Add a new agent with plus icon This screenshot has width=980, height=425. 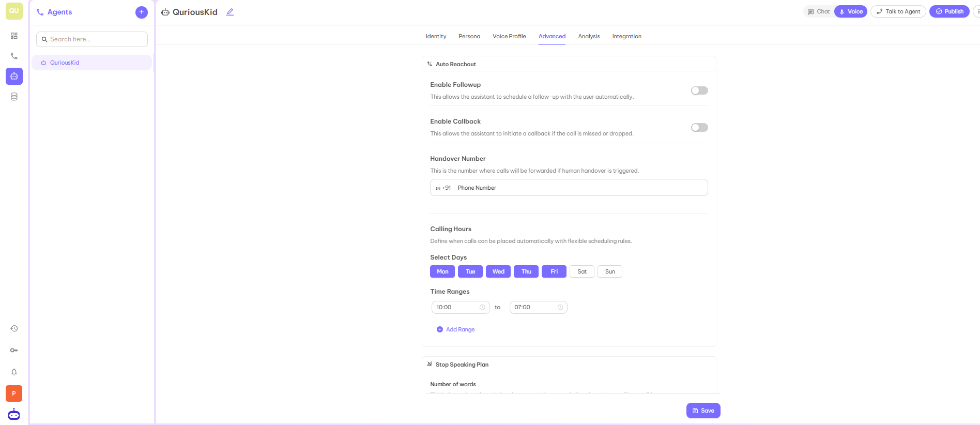(x=142, y=12)
